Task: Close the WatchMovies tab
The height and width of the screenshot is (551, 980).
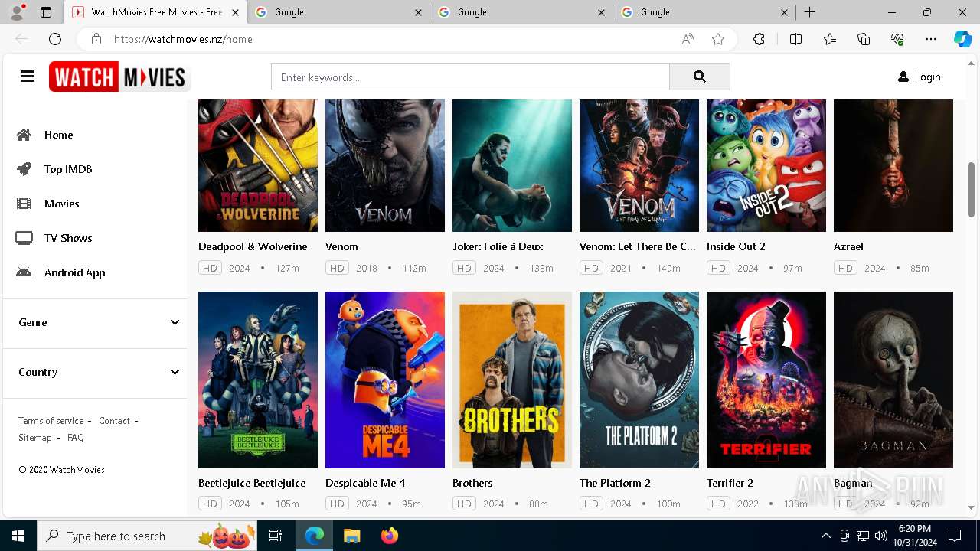Action: tap(235, 12)
